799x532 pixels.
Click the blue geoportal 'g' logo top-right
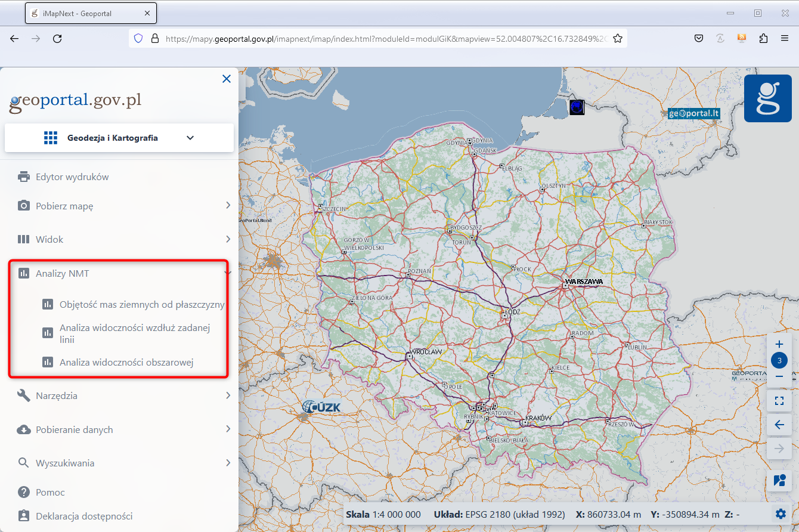point(767,98)
